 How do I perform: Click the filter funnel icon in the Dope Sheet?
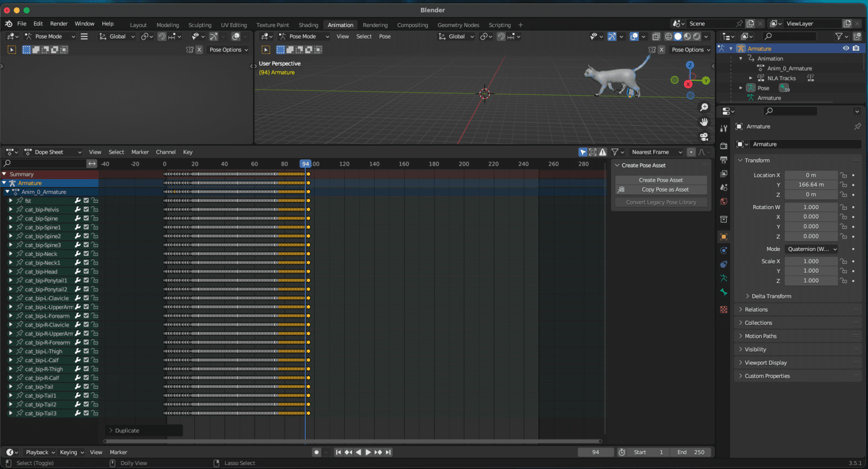(615, 152)
